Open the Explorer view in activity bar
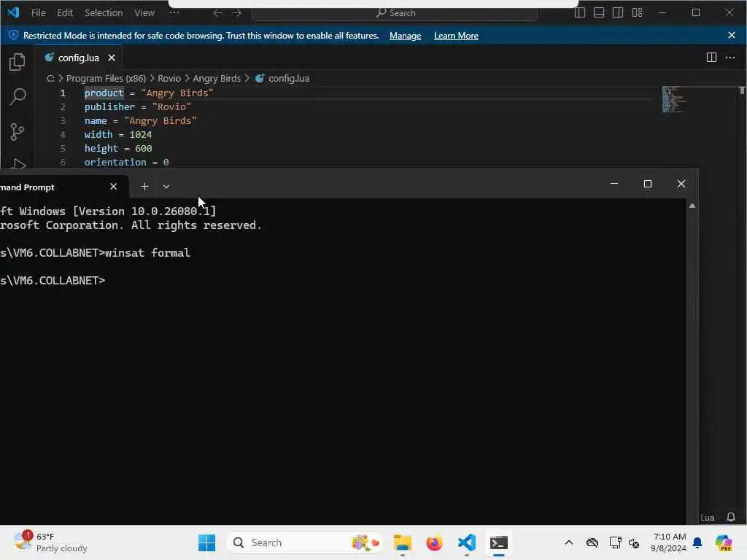 tap(18, 62)
